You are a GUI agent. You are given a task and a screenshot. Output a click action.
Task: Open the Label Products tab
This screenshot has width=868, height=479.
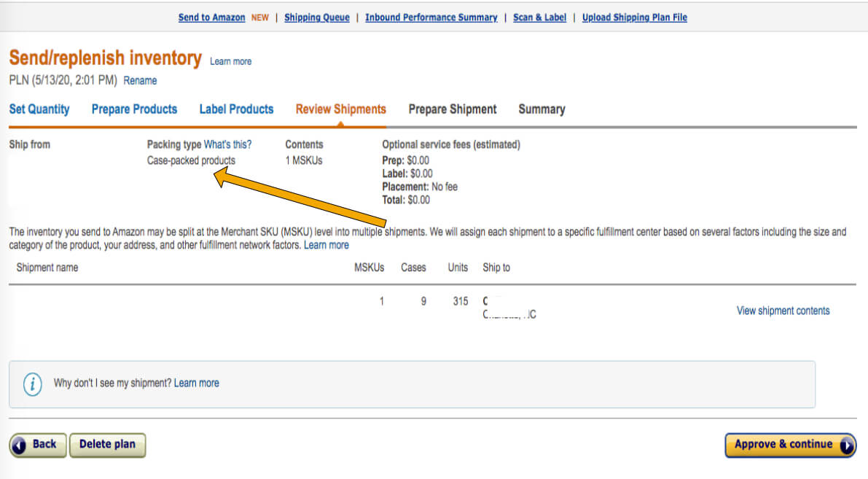coord(236,109)
